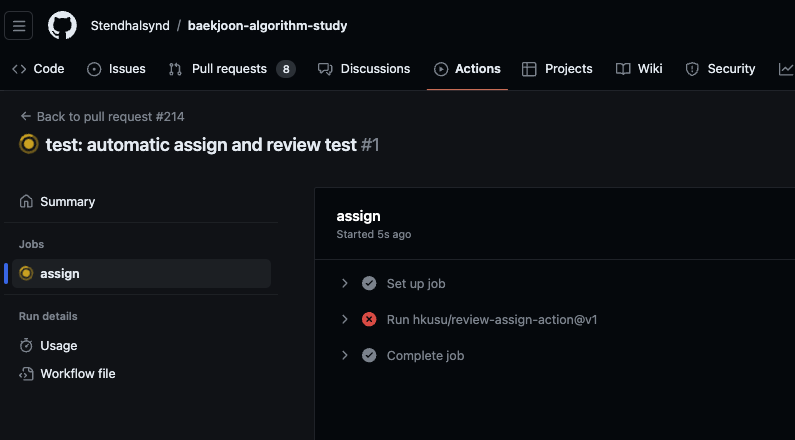The image size is (795, 440).
Task: Click the success checkmark on 'Set up job'
Action: coord(369,283)
